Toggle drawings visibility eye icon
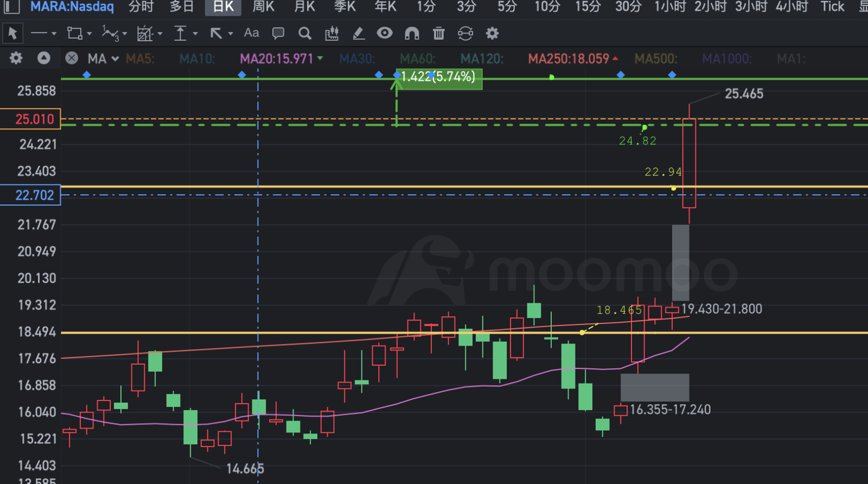The height and width of the screenshot is (484, 868). [385, 33]
